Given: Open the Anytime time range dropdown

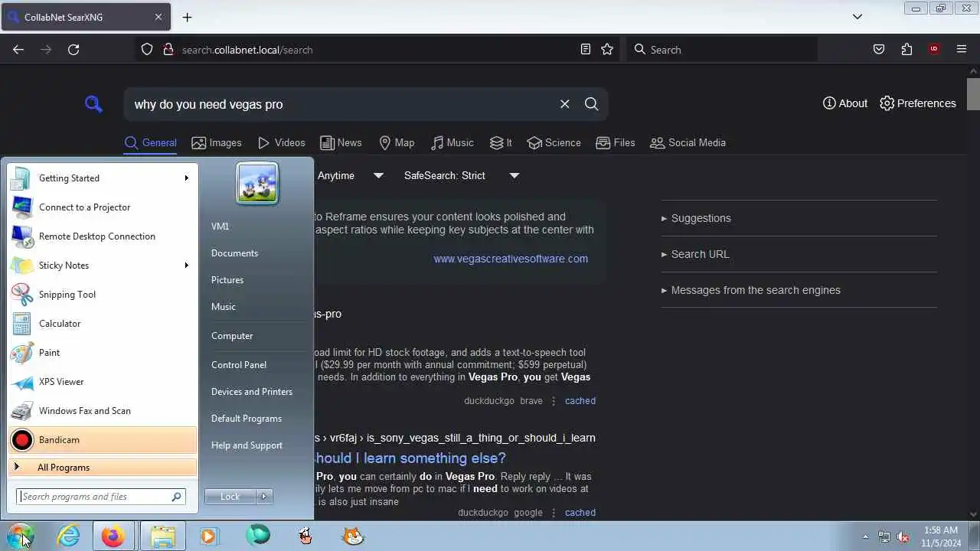Looking at the screenshot, I should coord(351,175).
